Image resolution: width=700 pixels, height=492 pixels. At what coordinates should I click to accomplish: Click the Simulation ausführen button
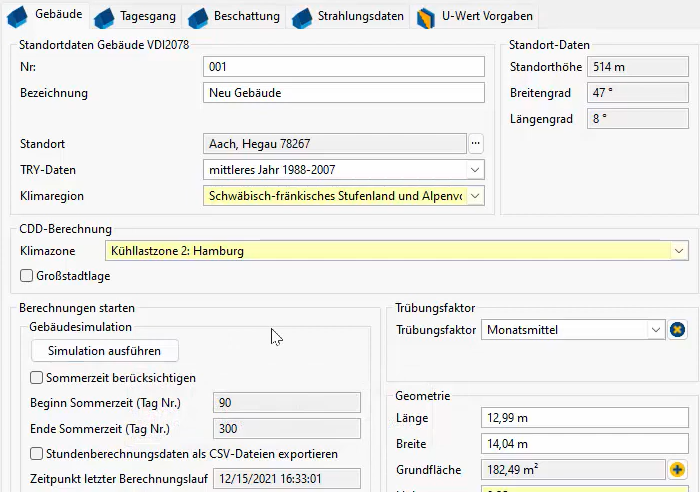[x=104, y=351]
